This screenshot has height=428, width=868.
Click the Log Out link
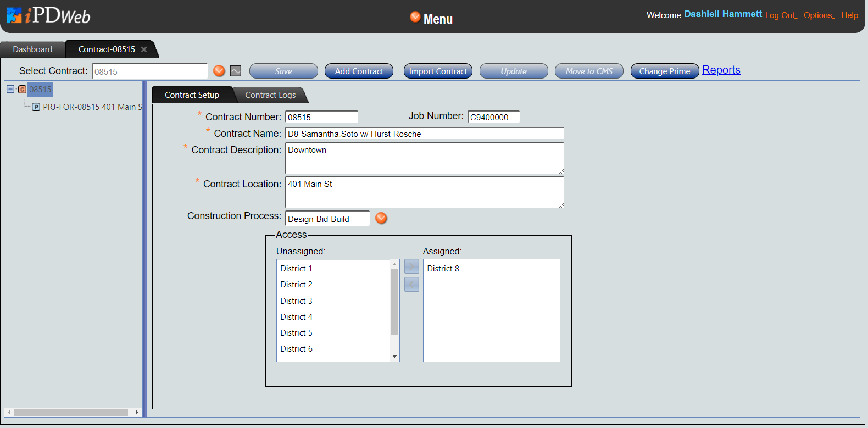(x=780, y=15)
